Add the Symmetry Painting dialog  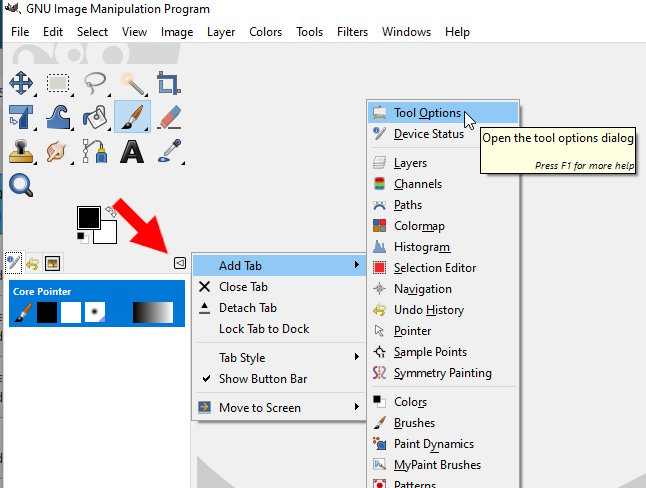[443, 373]
